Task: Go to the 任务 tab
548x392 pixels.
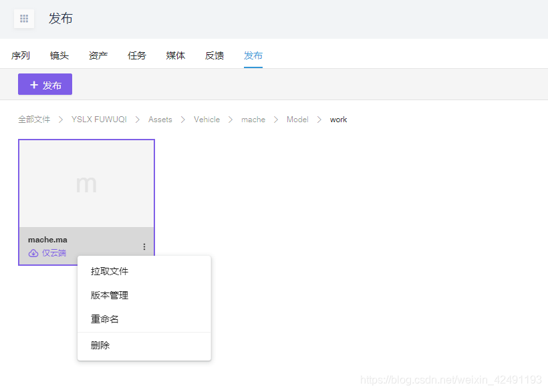Action: pos(136,55)
